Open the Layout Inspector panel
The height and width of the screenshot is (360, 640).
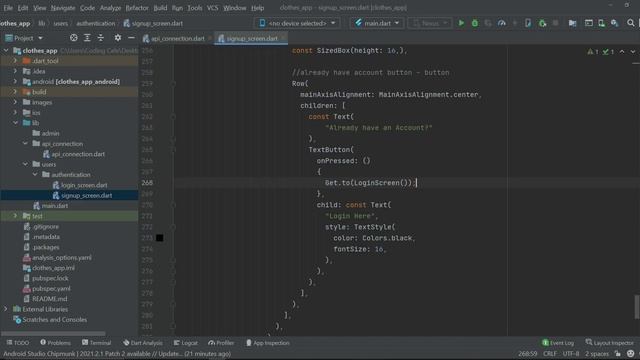[609, 343]
